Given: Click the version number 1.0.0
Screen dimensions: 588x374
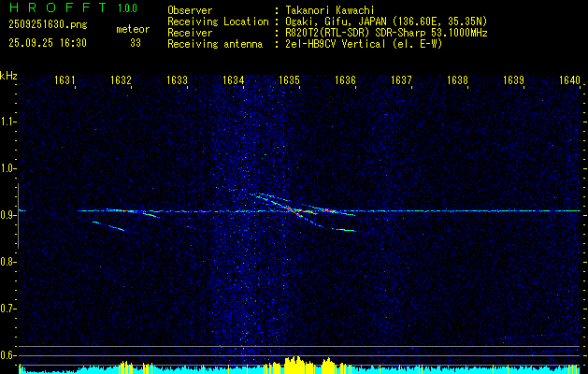Looking at the screenshot, I should [127, 8].
